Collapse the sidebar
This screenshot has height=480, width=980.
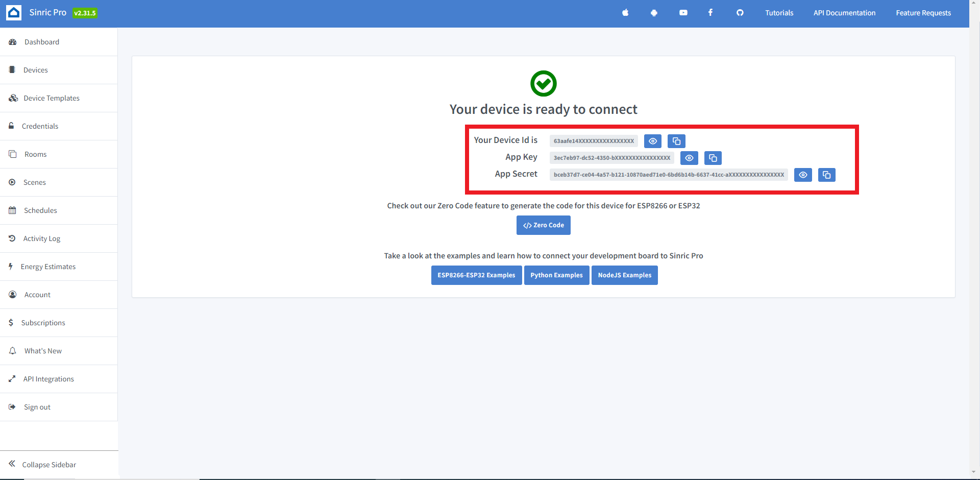tap(59, 465)
